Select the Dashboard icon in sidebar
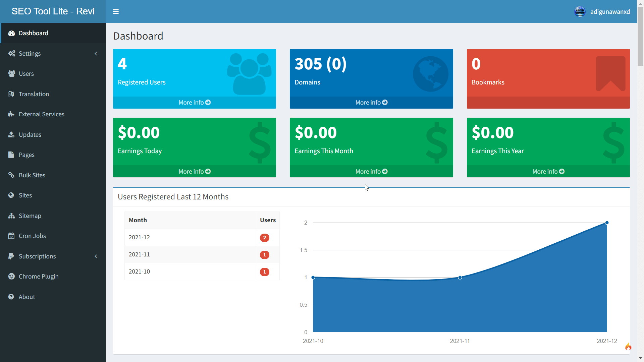644x362 pixels. 11,33
